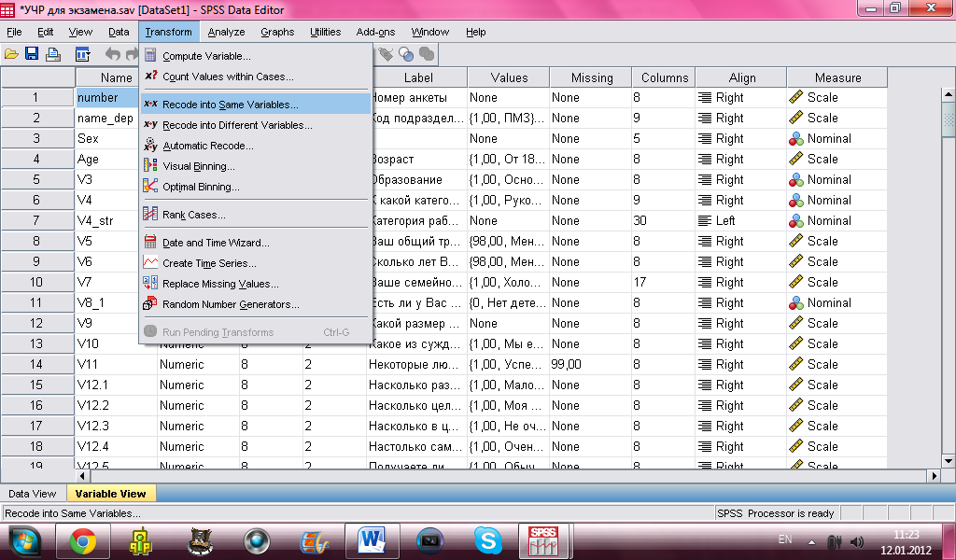This screenshot has height=560, width=956.
Task: Click the SPSS taskbar button
Action: coord(542,541)
